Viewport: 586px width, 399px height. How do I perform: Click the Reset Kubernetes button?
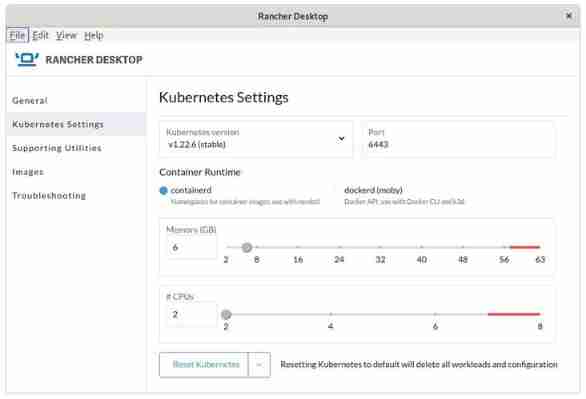coord(204,364)
